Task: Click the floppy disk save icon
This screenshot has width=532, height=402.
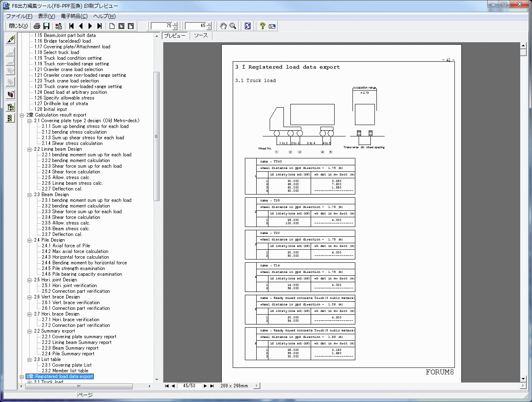Action: (46, 26)
